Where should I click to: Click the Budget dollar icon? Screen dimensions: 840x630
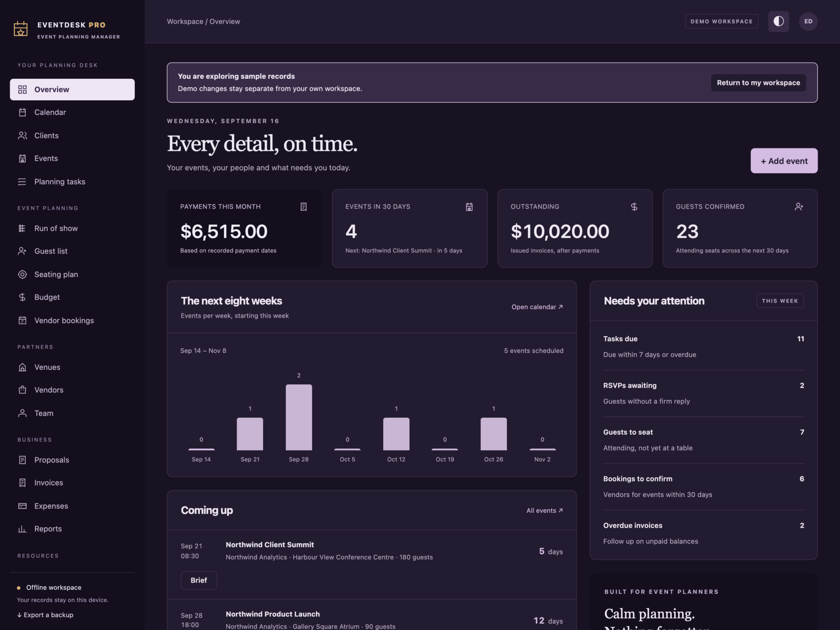[22, 297]
